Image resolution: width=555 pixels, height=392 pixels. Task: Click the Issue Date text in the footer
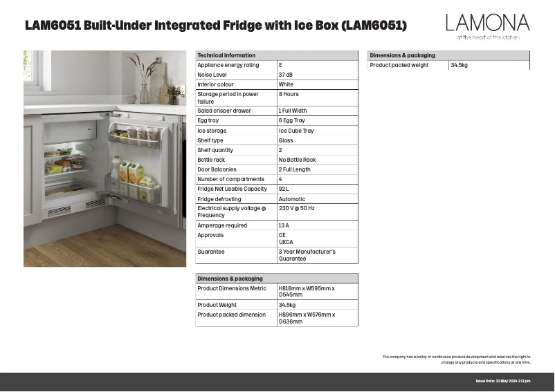tap(503, 382)
